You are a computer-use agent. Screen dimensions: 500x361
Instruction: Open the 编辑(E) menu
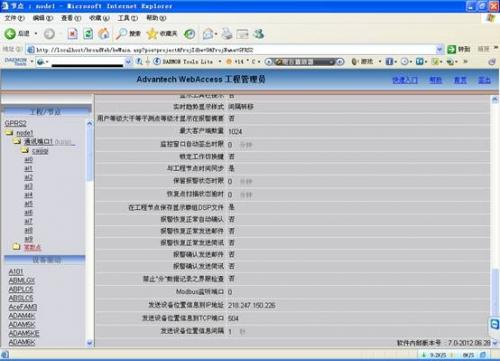43,18
